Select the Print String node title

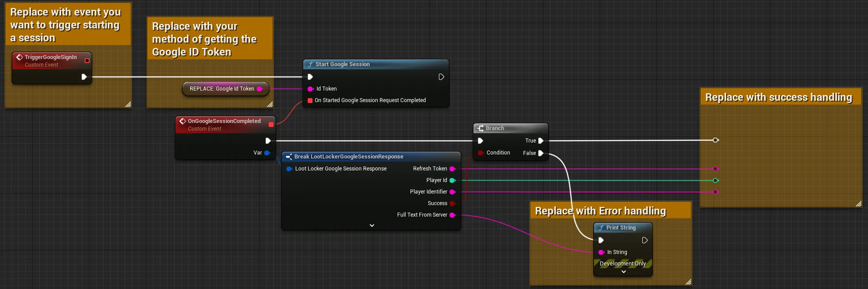point(621,228)
